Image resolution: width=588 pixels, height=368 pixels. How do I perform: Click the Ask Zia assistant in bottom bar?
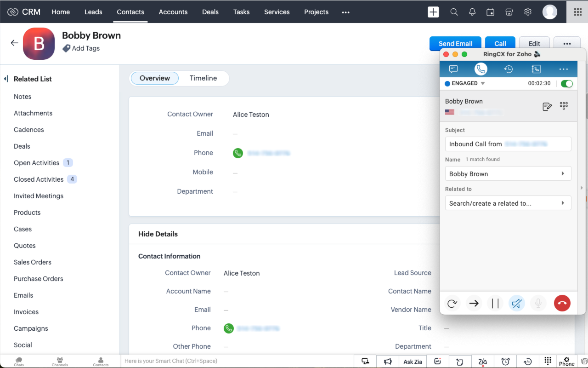click(412, 362)
